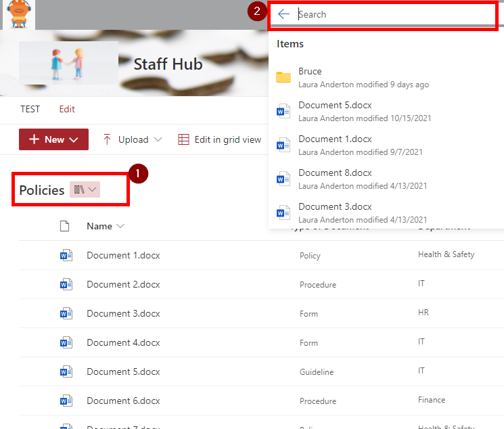Open the TEST navigation link
504x429 pixels.
pos(30,109)
